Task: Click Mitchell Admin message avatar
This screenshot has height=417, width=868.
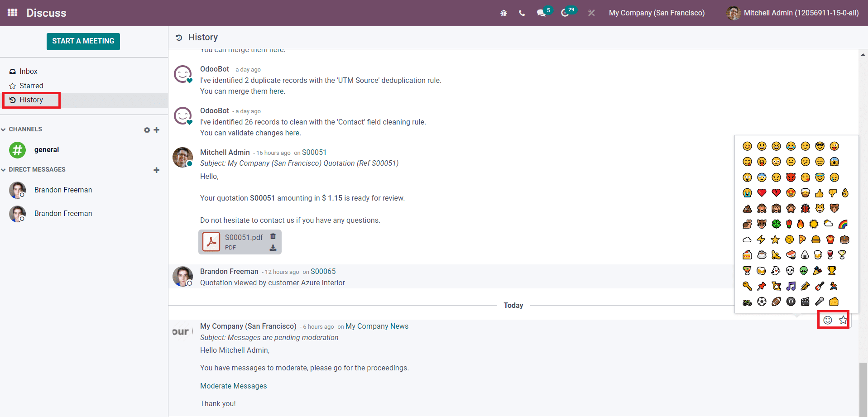Action: tap(183, 157)
